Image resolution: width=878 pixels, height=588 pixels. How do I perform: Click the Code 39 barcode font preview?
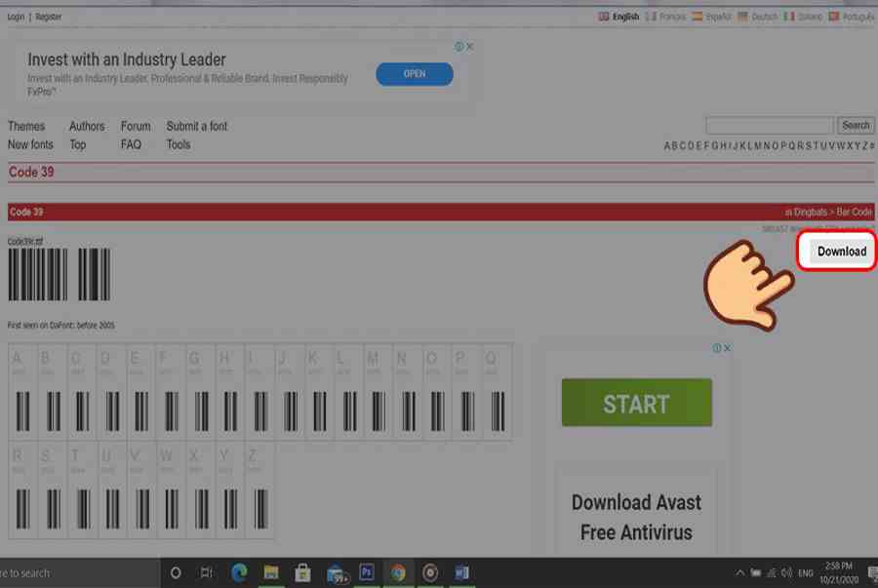[60, 275]
